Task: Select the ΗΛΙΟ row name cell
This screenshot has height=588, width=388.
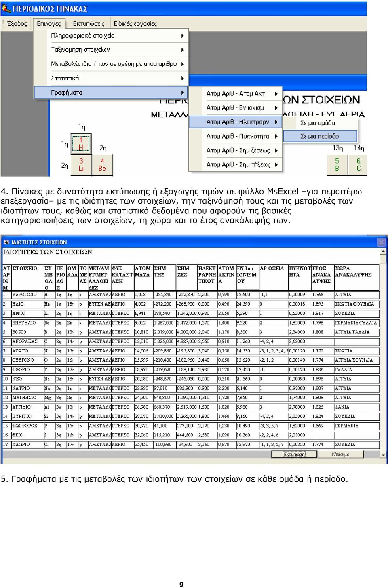Action: 27,304
